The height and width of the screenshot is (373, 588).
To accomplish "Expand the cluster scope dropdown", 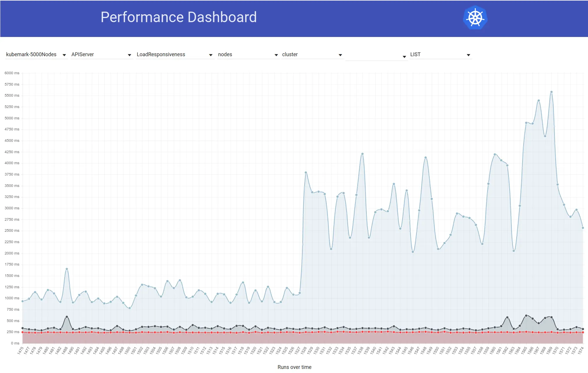I will coord(312,55).
